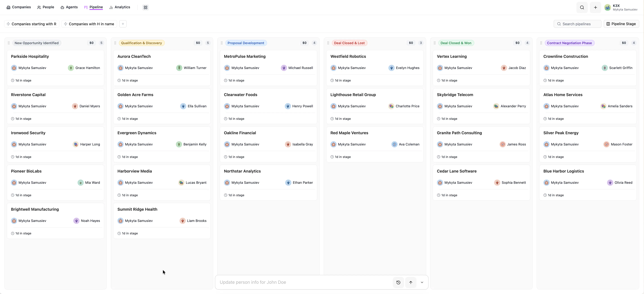644x294 pixels.
Task: Grab the Contract Negotiation Phase column handle
Action: (x=541, y=43)
